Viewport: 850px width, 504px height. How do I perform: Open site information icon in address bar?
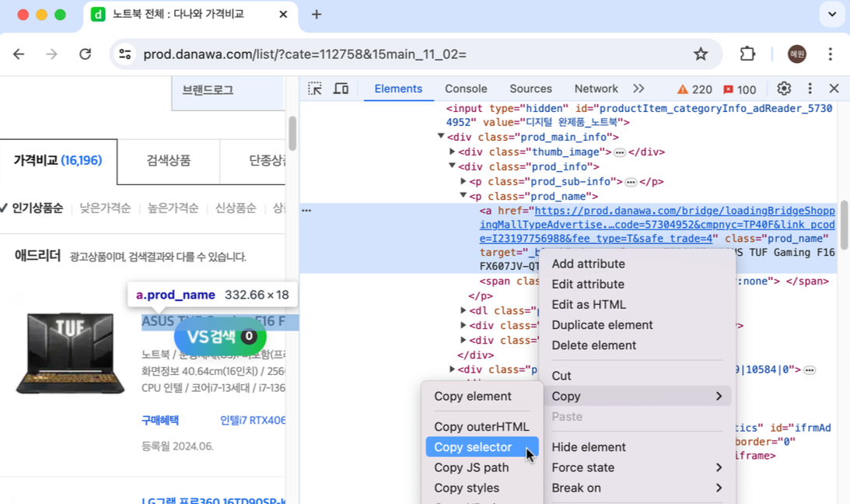pos(125,54)
